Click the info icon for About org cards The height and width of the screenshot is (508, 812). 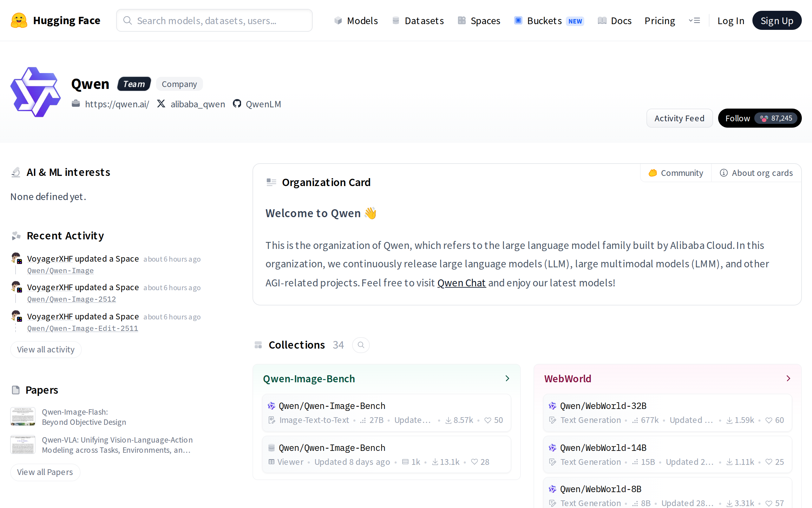click(x=724, y=173)
